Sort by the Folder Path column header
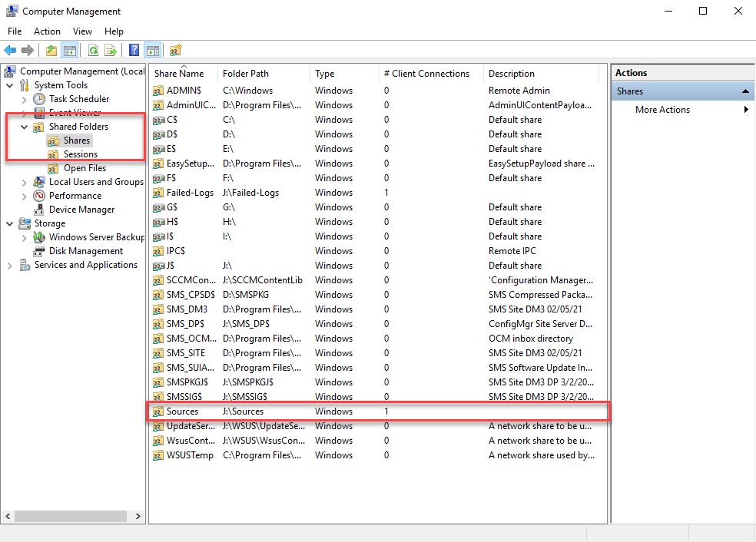Image resolution: width=756 pixels, height=542 pixels. tap(264, 74)
